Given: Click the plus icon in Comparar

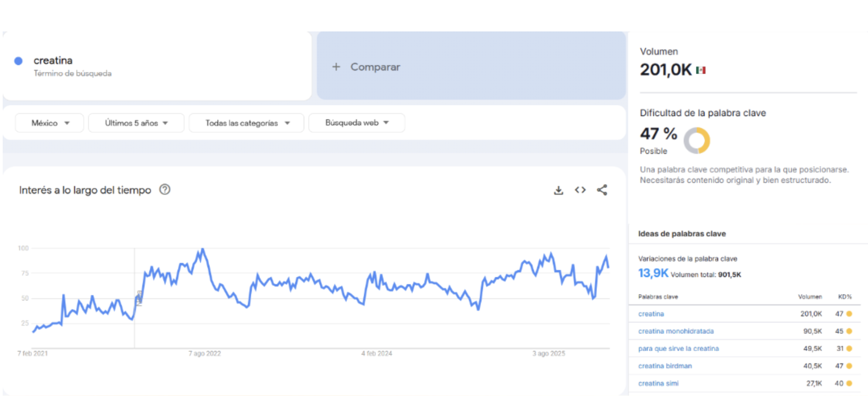Looking at the screenshot, I should pos(336,67).
